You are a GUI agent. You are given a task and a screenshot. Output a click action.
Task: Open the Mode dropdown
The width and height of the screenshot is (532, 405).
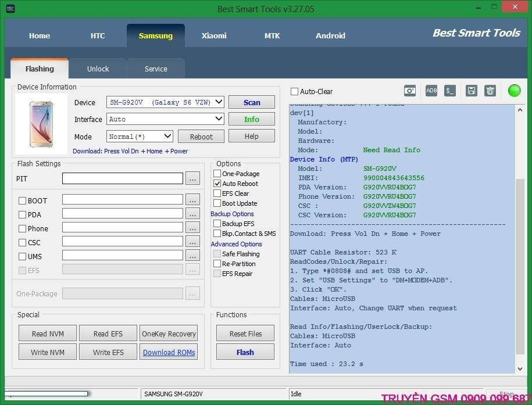coord(140,137)
